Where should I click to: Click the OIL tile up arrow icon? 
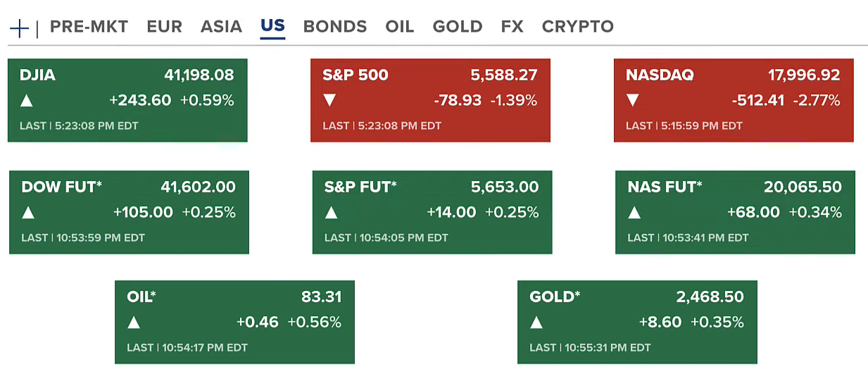[x=134, y=323]
